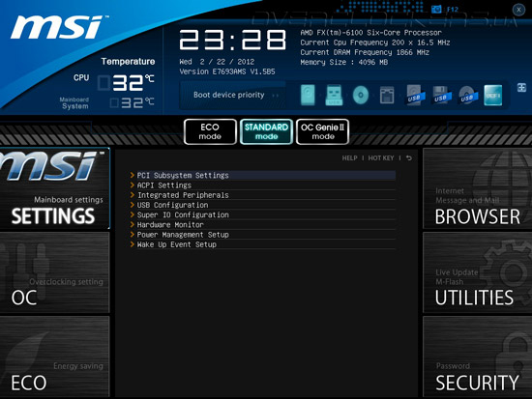Select the CD/DVD drive boot device icon

coord(361,95)
